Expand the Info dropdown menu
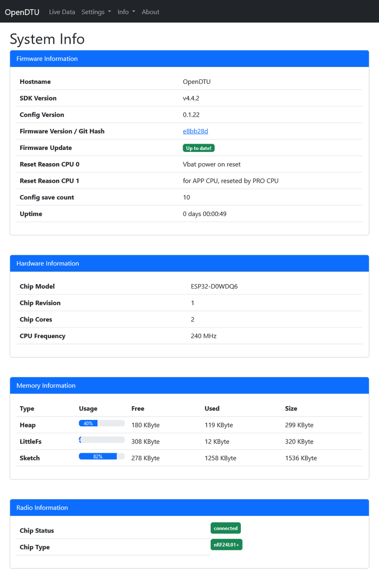Image resolution: width=379 pixels, height=588 pixels. (126, 12)
